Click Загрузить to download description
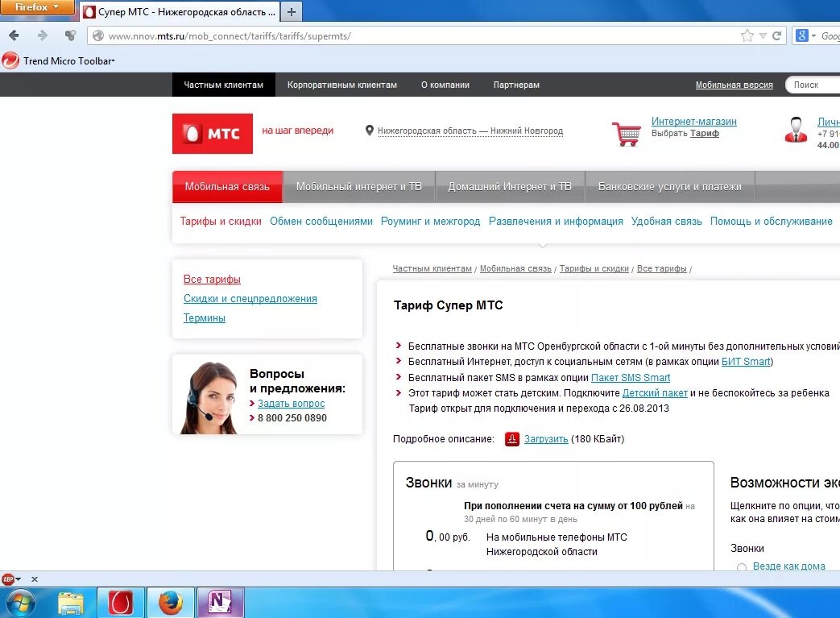The image size is (840, 618). (x=546, y=439)
